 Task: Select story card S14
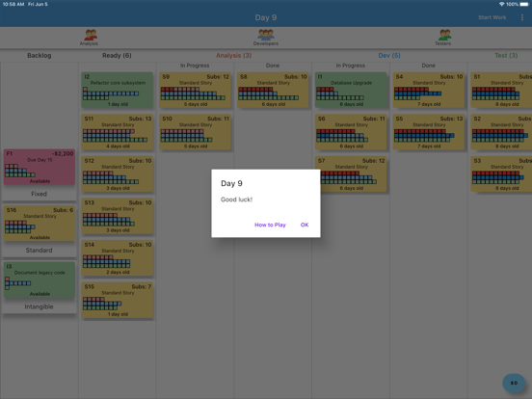pos(117,258)
